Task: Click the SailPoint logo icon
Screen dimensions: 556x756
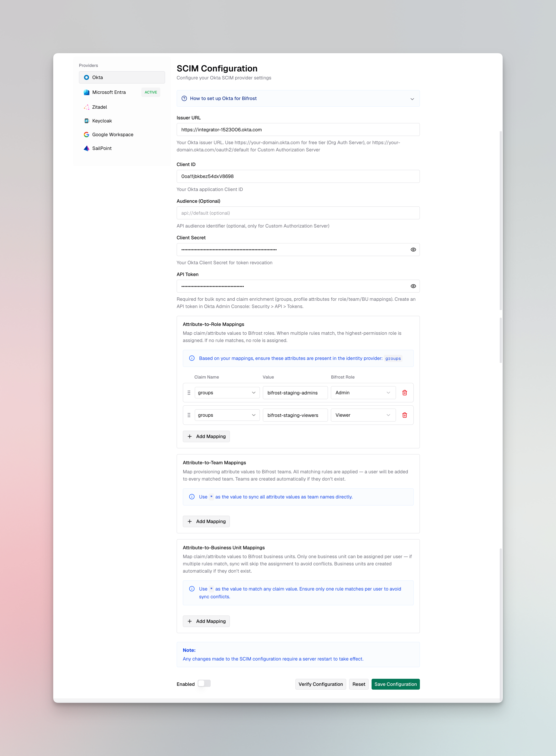Action: 87,148
